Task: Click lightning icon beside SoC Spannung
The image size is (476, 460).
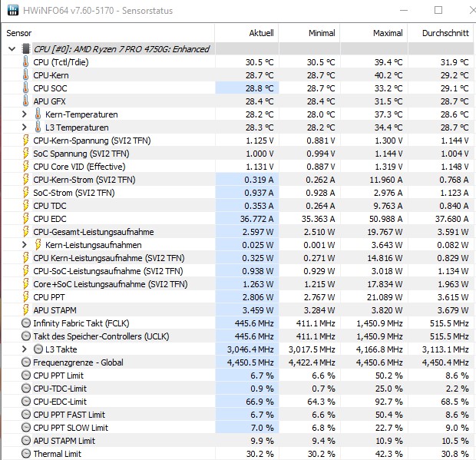Action: coord(26,154)
